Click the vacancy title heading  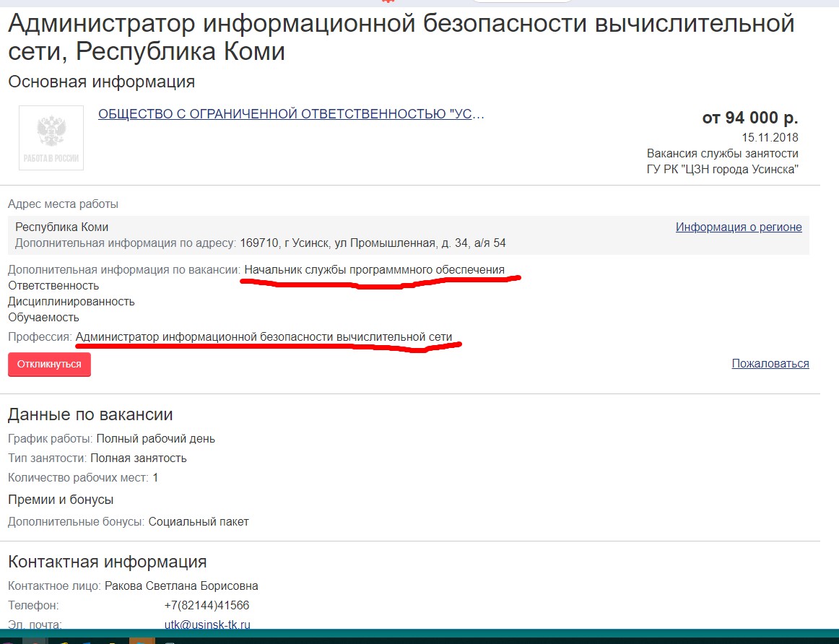click(x=401, y=38)
